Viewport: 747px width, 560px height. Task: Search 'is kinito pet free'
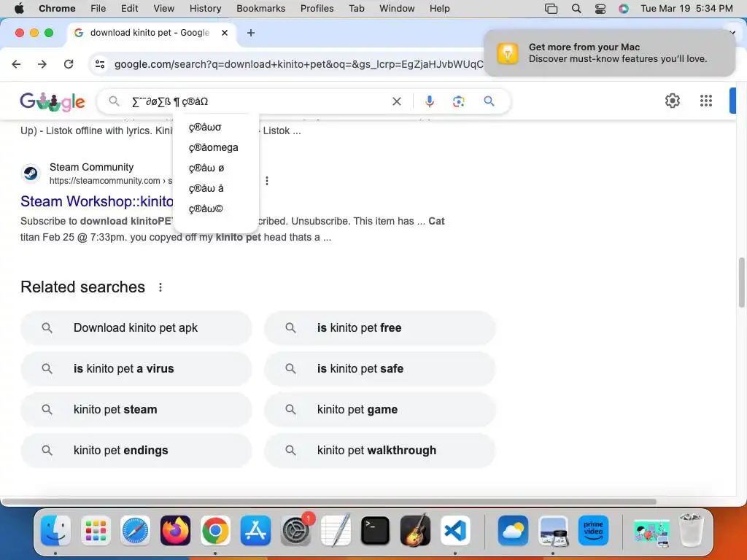point(379,328)
